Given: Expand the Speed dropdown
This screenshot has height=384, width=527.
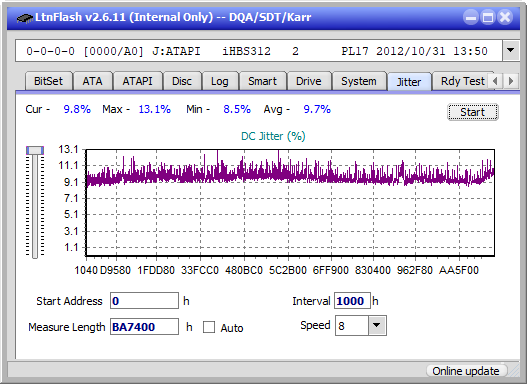Looking at the screenshot, I should [377, 325].
